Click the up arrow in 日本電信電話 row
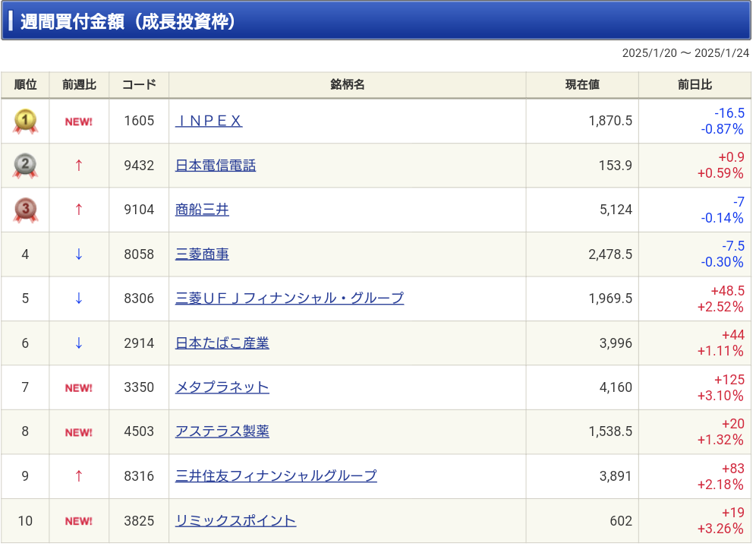The height and width of the screenshot is (556, 756). coord(79,166)
